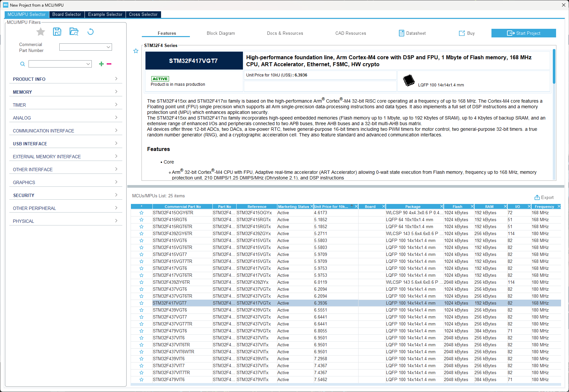This screenshot has width=569, height=392.
Task: Star the STM32F439ZIY6TR row
Action: (x=142, y=282)
